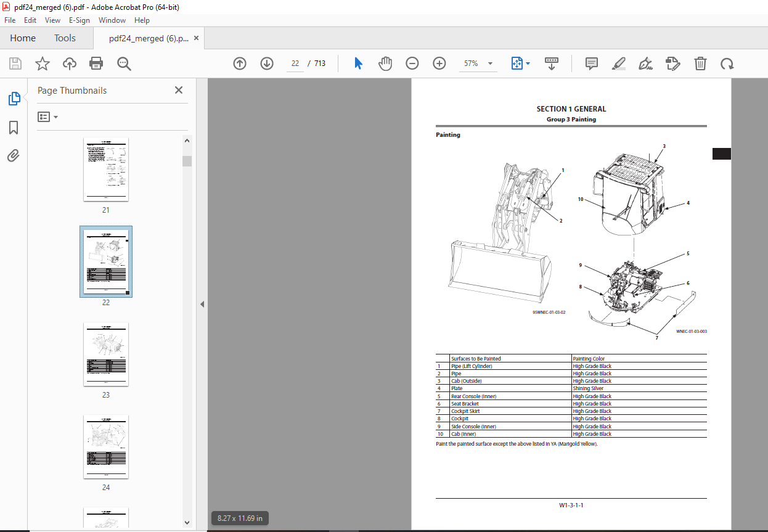The height and width of the screenshot is (532, 768).
Task: Click the 'W1-3-1-1' page footer
Action: pos(571,505)
